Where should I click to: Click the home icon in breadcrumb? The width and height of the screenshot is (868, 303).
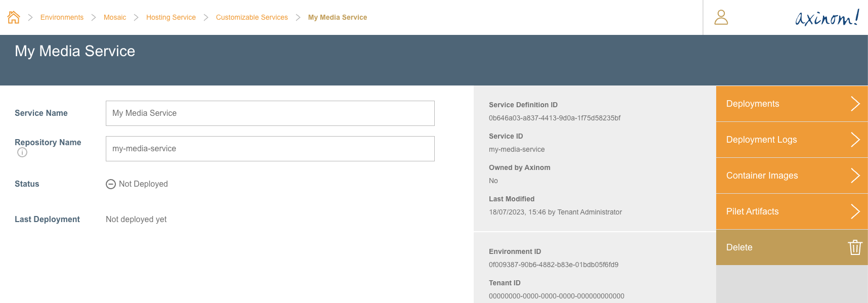pyautogui.click(x=14, y=17)
